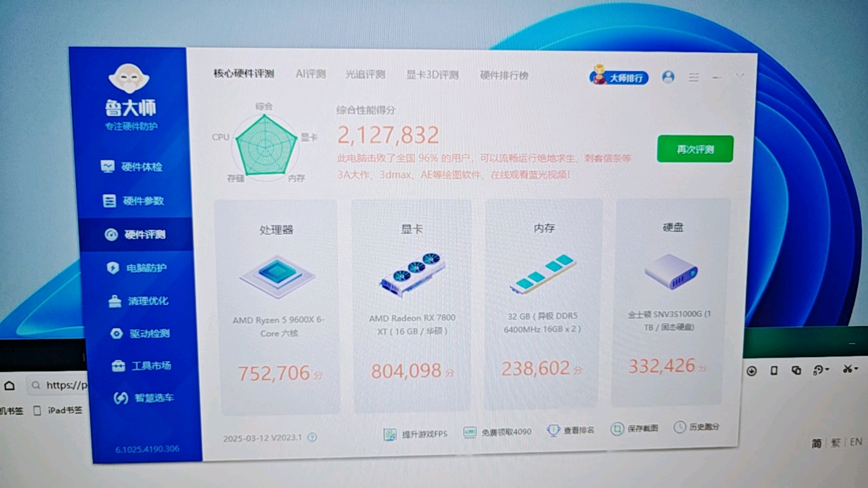This screenshot has height=488, width=868.
Task: Open iPad书签 bookmark in browser
Action: [x=58, y=411]
